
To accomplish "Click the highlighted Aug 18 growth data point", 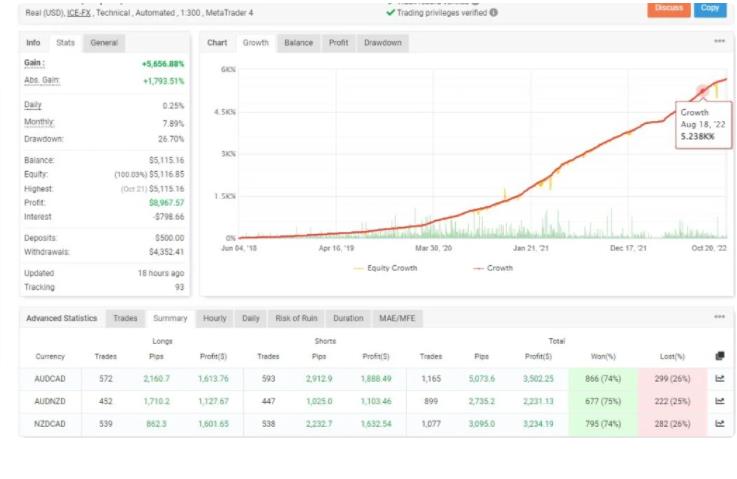I will point(703,91).
